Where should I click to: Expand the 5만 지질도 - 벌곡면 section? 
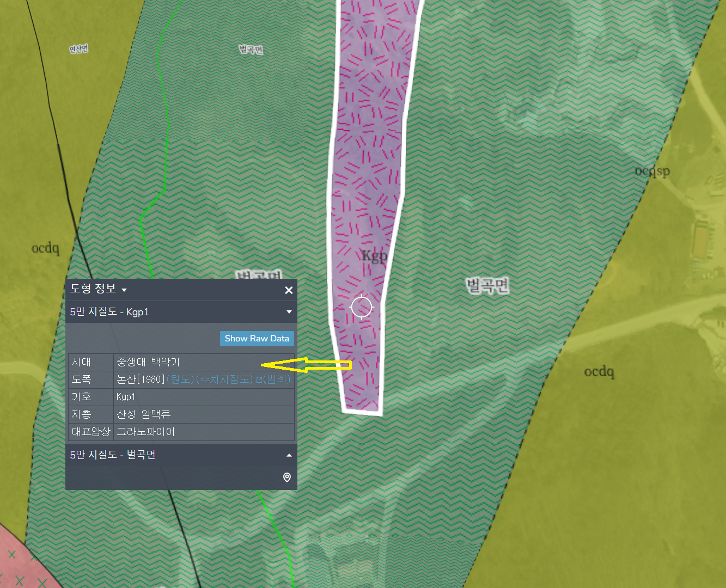coord(289,455)
